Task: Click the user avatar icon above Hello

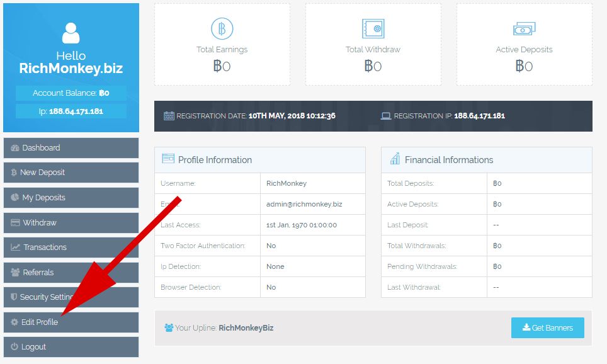Action: pos(71,33)
